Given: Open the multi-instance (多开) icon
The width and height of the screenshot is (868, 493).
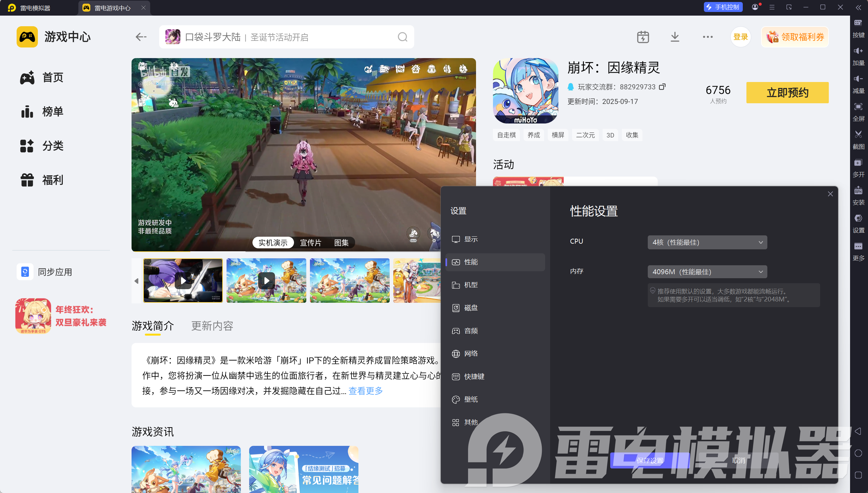Looking at the screenshot, I should coord(858,163).
